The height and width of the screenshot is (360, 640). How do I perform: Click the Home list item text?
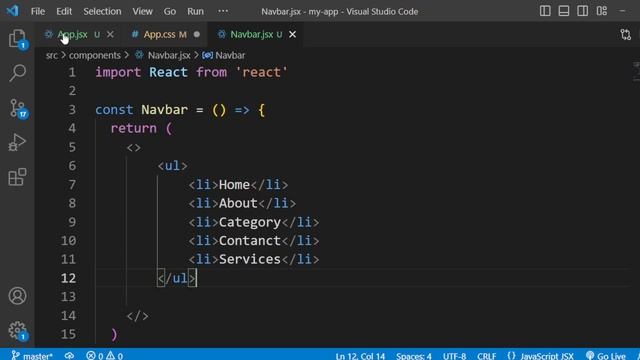(234, 184)
